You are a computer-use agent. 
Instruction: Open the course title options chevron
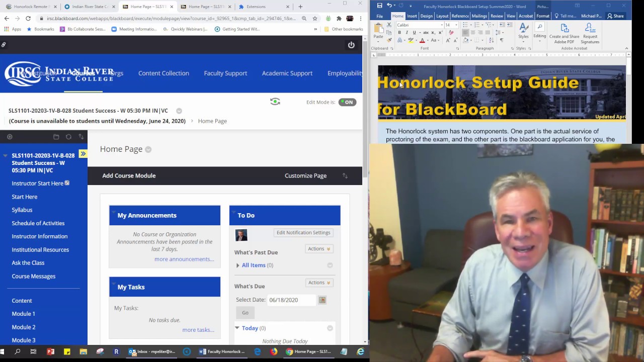pos(179,111)
